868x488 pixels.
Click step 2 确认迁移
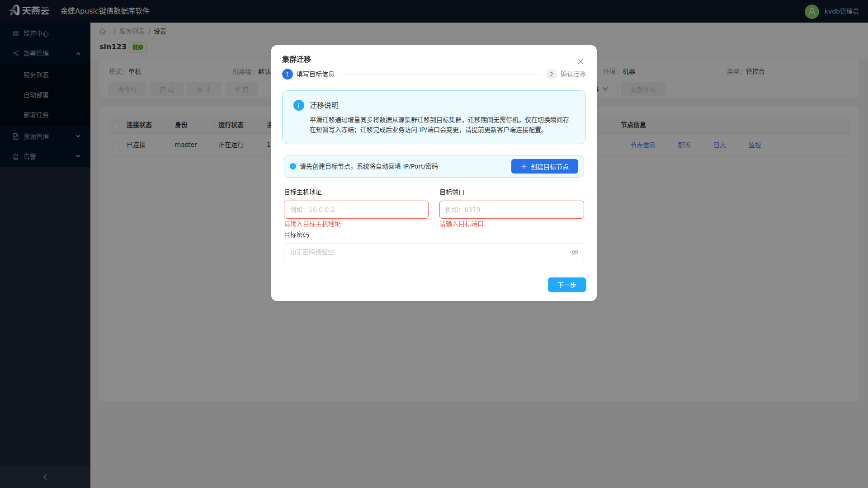[566, 74]
